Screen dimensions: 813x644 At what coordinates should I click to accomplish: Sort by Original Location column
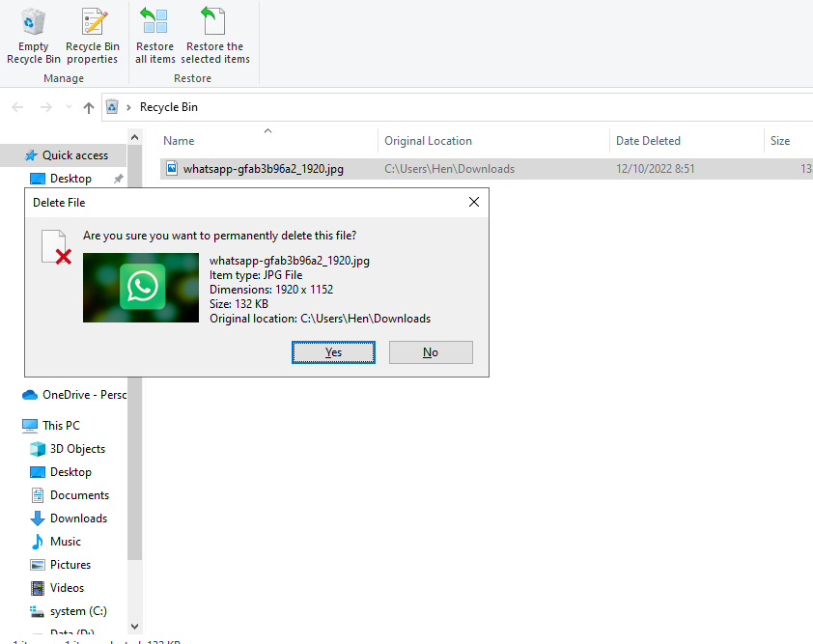[x=428, y=141]
